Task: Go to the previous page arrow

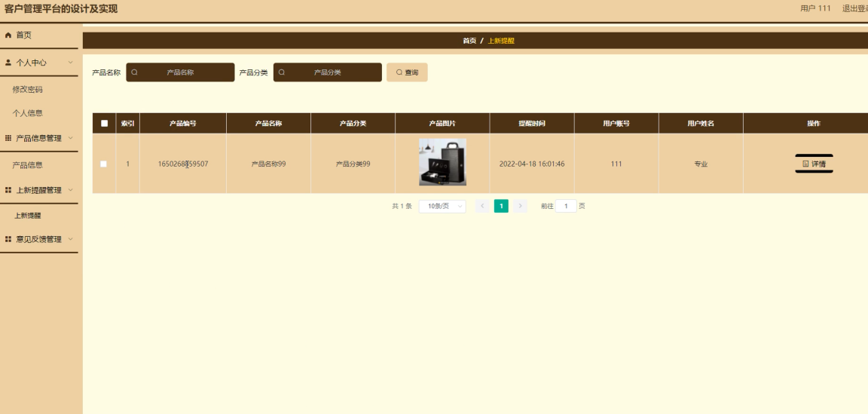Action: pos(482,206)
